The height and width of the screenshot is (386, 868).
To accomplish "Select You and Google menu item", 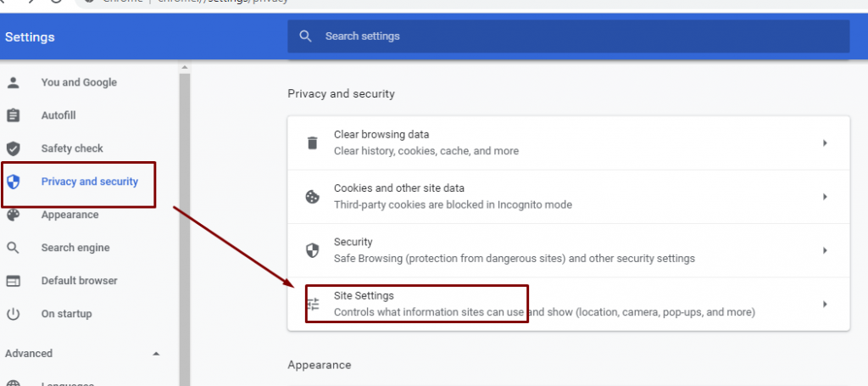I will tap(79, 82).
